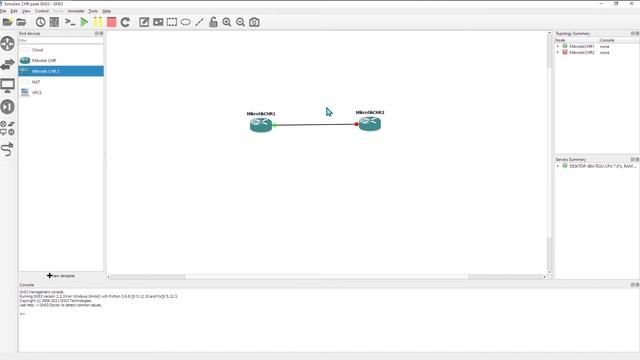
Task: Select the MikrotikCHR2 router on canvas
Action: pyautogui.click(x=370, y=123)
